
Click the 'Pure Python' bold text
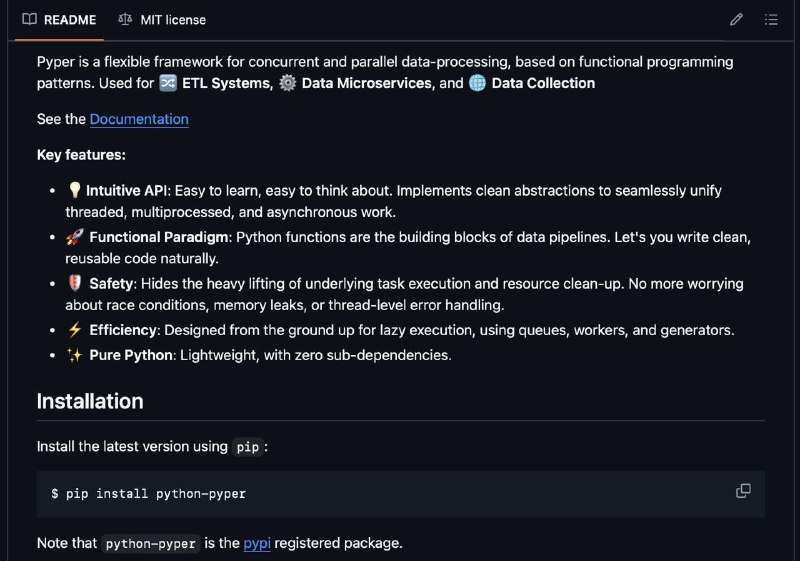[131, 355]
